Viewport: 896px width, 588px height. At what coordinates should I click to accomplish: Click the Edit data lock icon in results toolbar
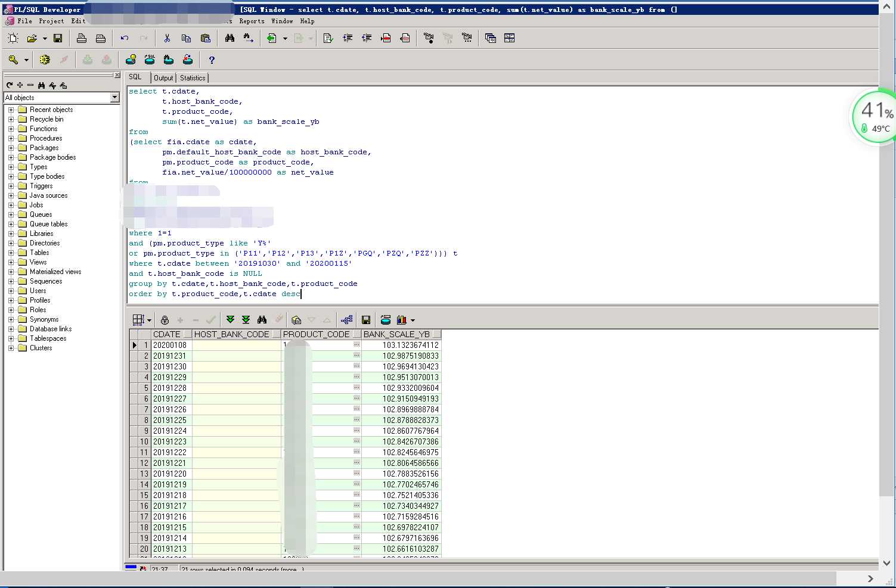click(x=165, y=320)
